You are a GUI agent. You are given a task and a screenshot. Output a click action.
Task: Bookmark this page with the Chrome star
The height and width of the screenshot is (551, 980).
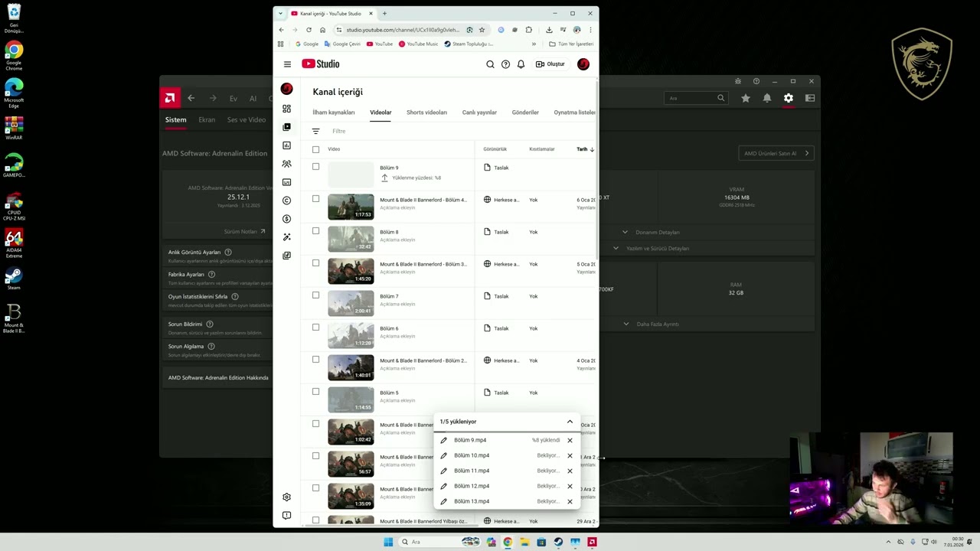pyautogui.click(x=482, y=30)
